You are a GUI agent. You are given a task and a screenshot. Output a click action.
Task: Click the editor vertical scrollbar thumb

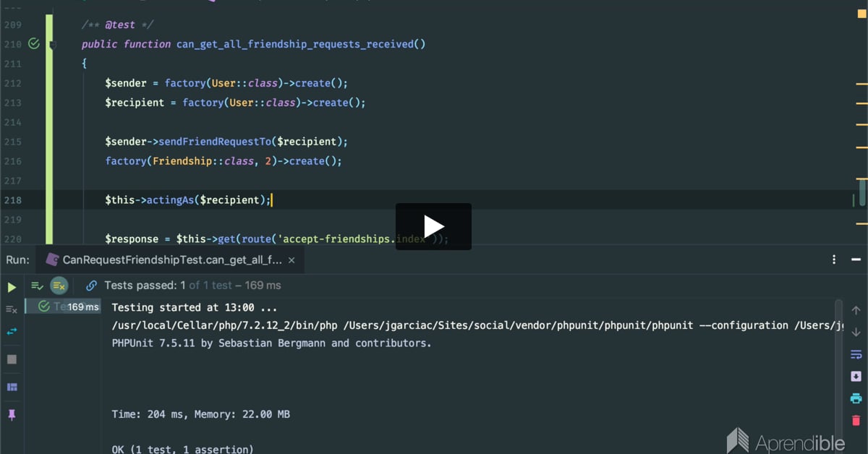tap(862, 193)
